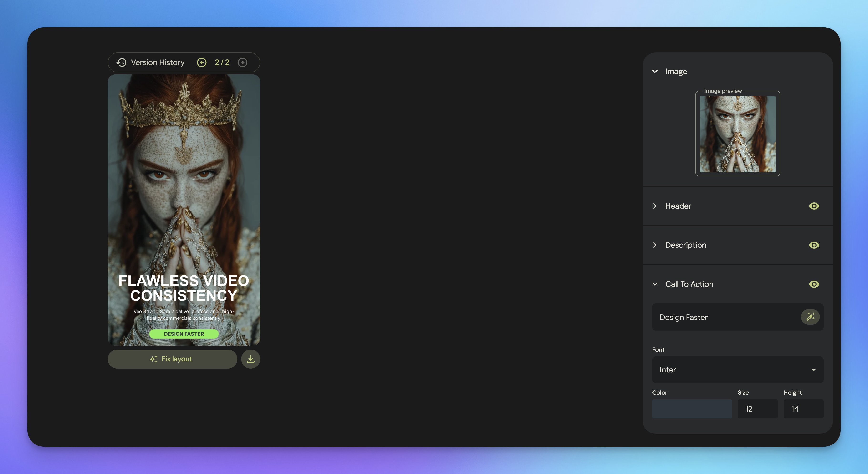Hide the Description element
Image resolution: width=868 pixels, height=474 pixels.
pos(814,245)
